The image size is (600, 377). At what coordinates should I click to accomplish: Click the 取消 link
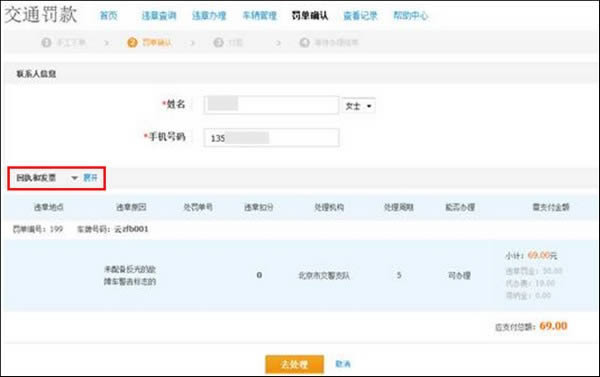pyautogui.click(x=343, y=364)
